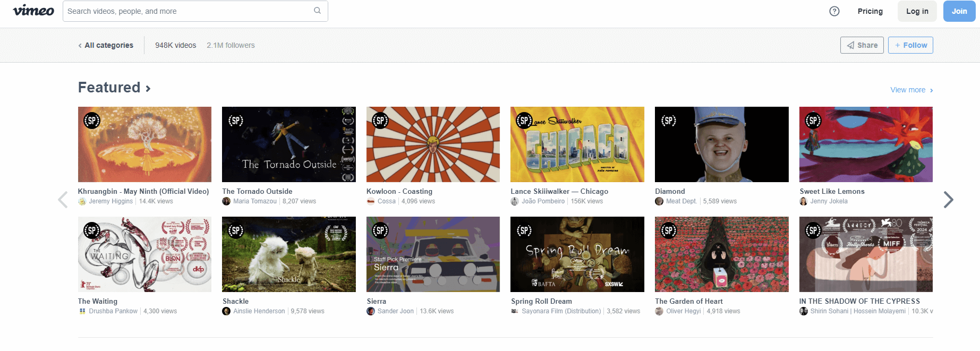Open the Kowloon - Coasting thumbnail
Viewport: 980px width, 351px height.
click(433, 144)
